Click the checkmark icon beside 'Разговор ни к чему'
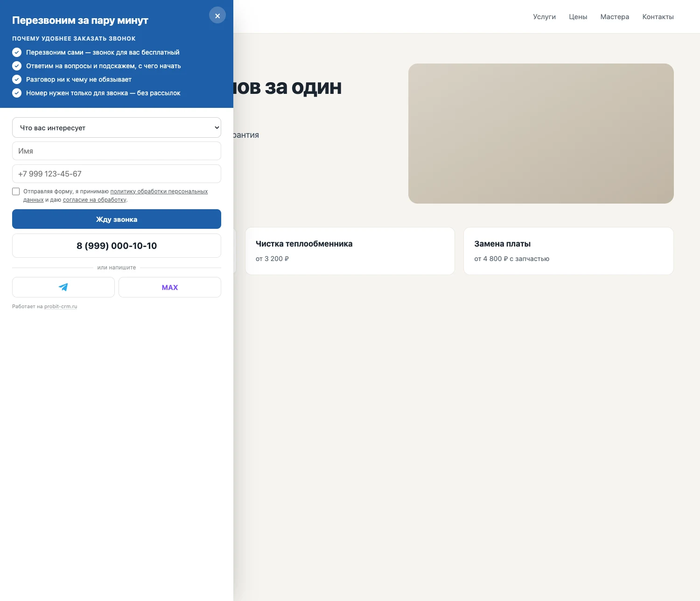This screenshot has width=700, height=601. [17, 79]
